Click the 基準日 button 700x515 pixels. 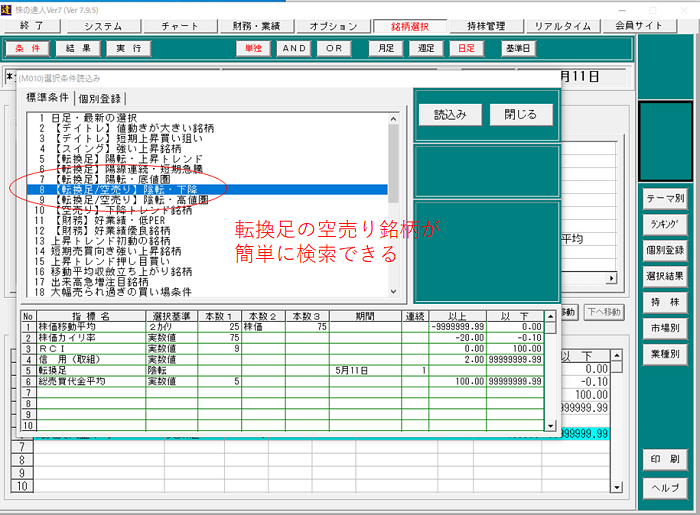point(519,48)
